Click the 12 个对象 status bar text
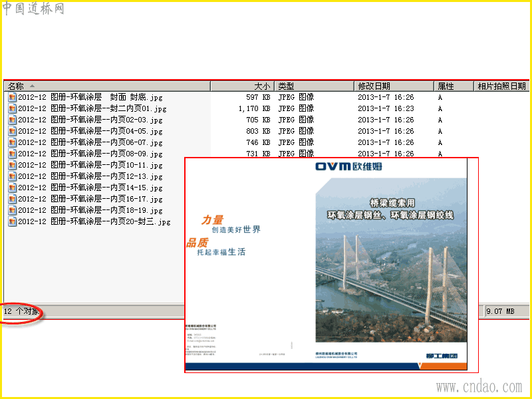The width and height of the screenshot is (532, 399). pyautogui.click(x=21, y=311)
